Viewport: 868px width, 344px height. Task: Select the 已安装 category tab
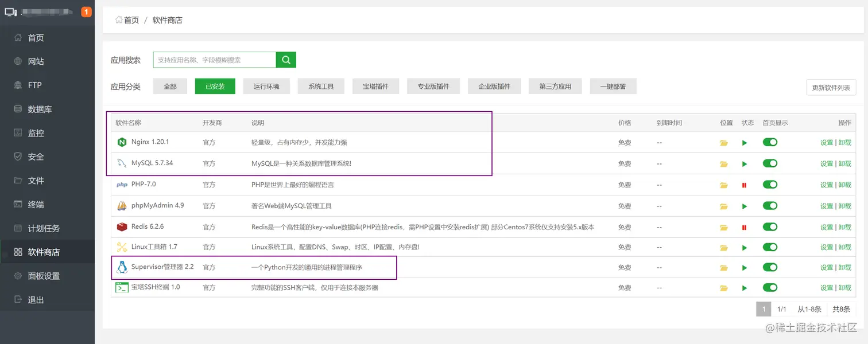(215, 87)
